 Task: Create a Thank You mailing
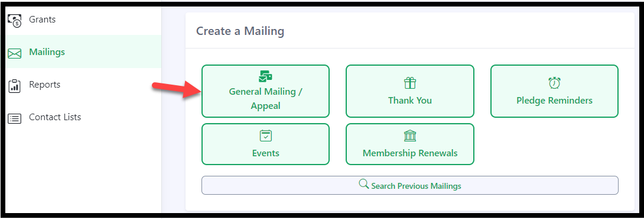coord(410,91)
